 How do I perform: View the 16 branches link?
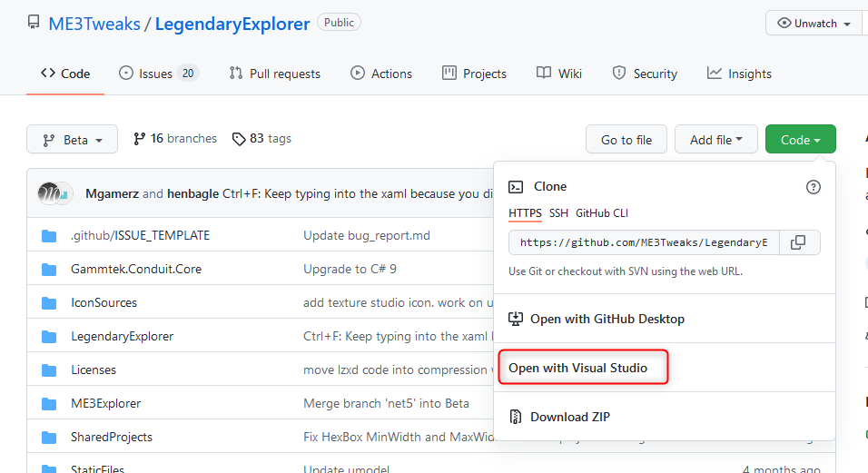175,139
